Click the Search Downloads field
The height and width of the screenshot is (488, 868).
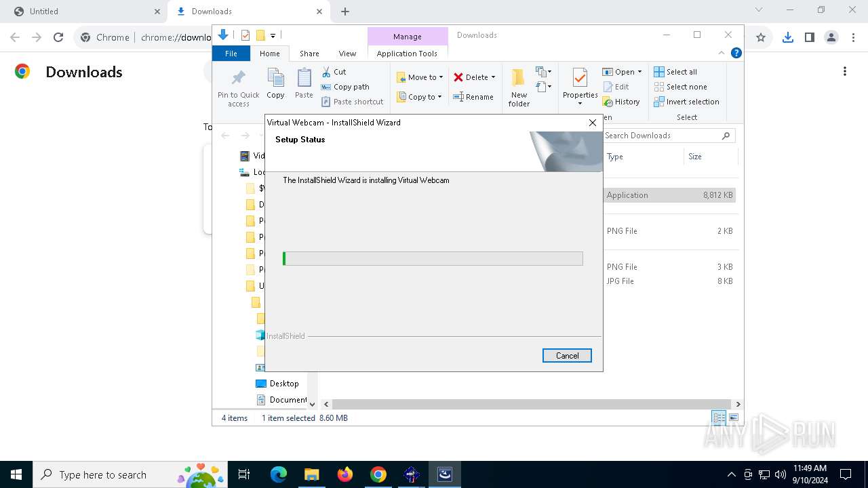[x=668, y=136]
